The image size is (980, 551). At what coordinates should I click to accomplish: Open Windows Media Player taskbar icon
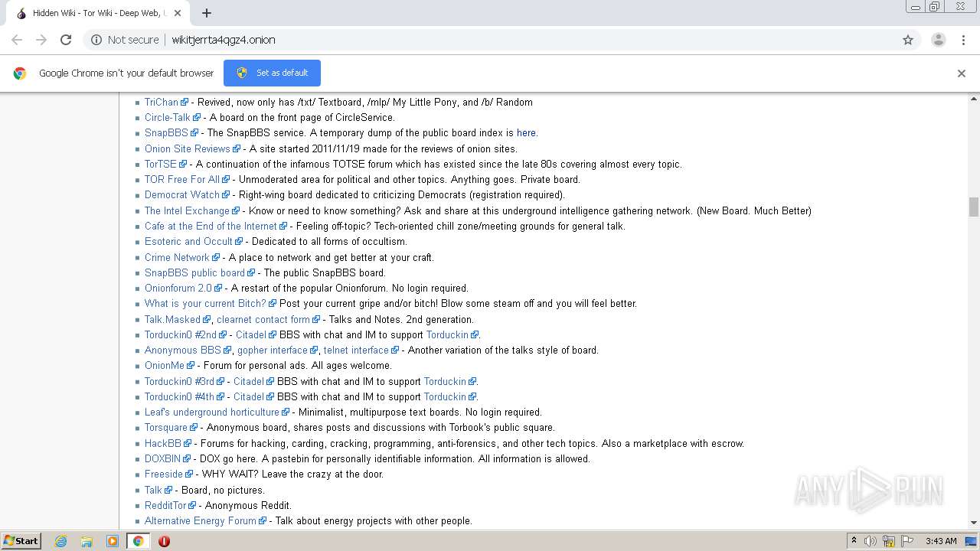coord(113,541)
